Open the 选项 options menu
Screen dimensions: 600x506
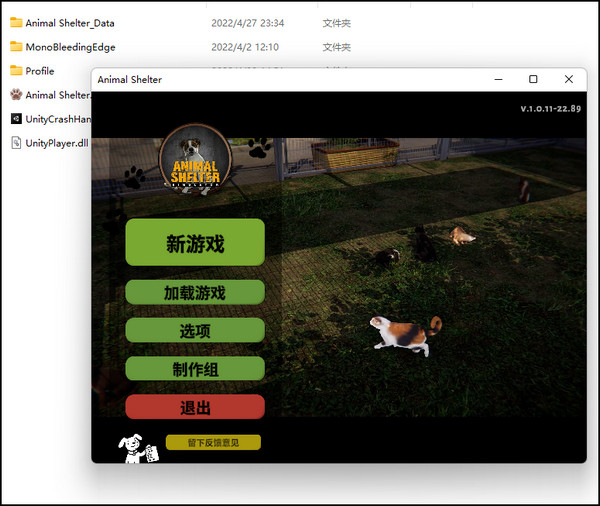(195, 331)
